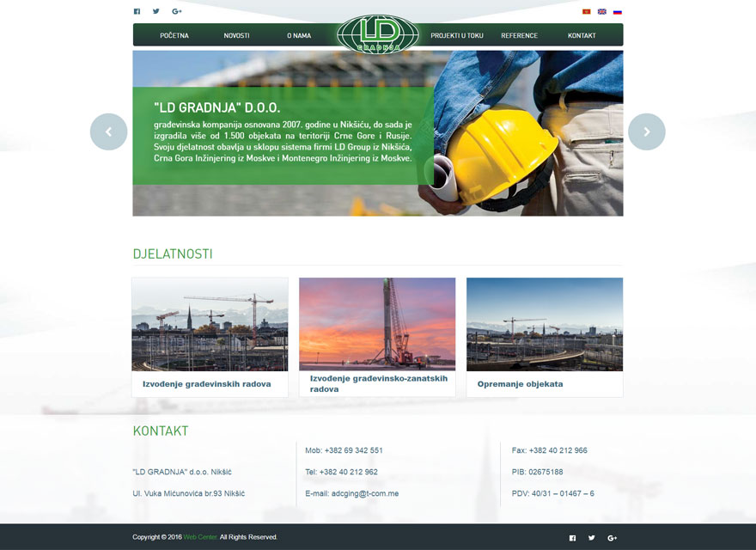The height and width of the screenshot is (550, 756).
Task: Click "LD GRADNJA" D.O.O. slider title
Action: [217, 107]
